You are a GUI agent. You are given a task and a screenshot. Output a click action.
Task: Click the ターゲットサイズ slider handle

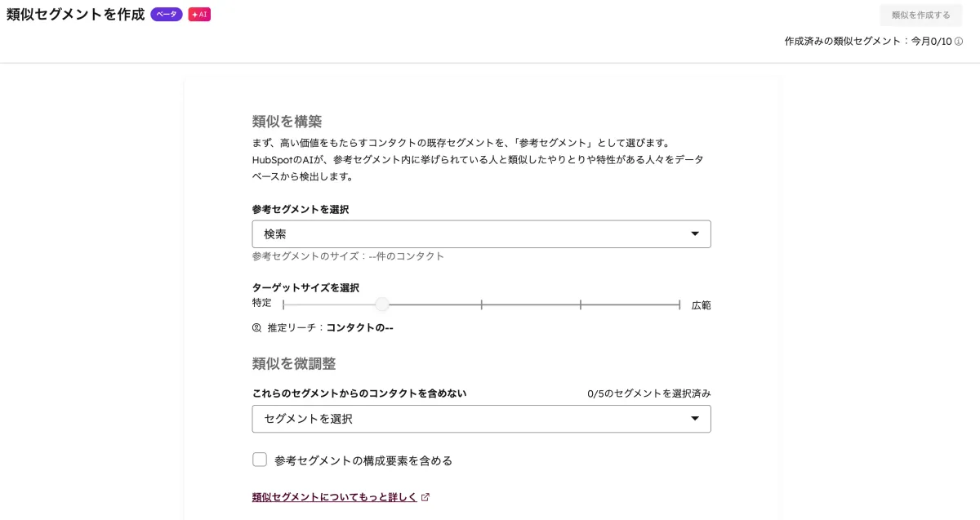382,304
